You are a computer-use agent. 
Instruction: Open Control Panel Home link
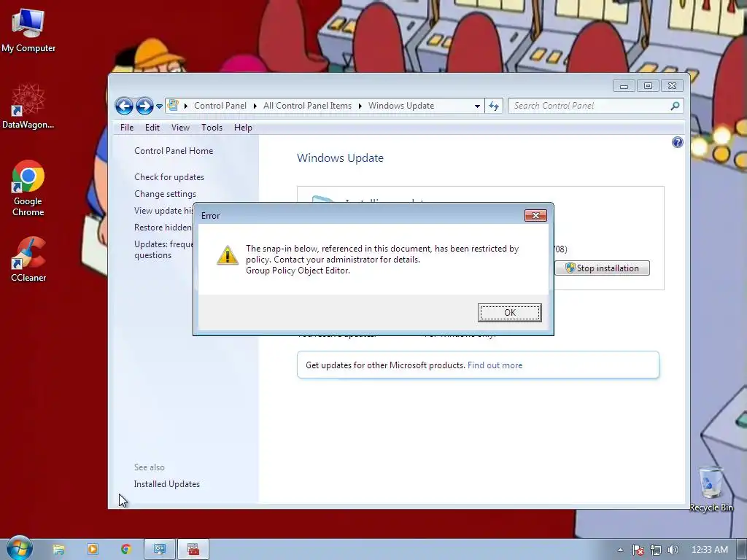[x=174, y=151]
